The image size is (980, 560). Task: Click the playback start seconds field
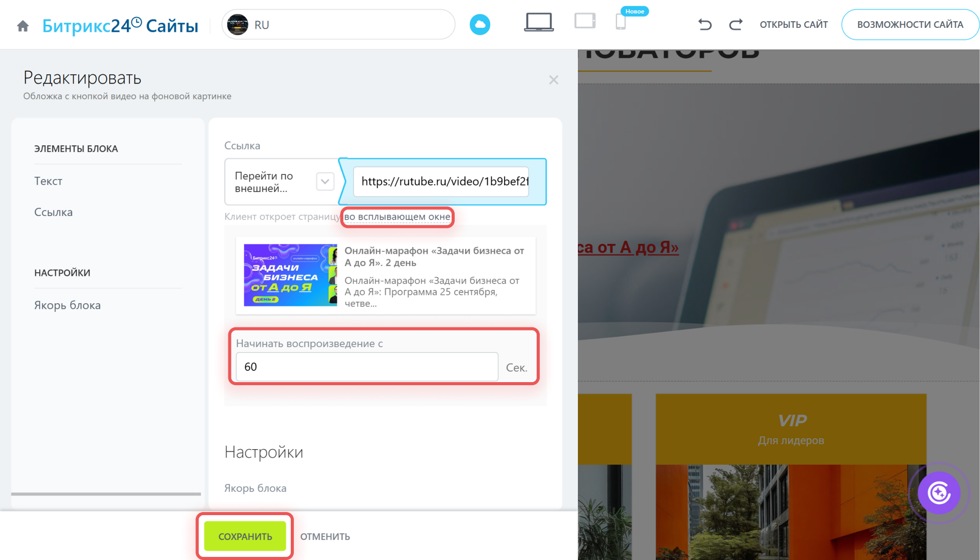pos(367,367)
